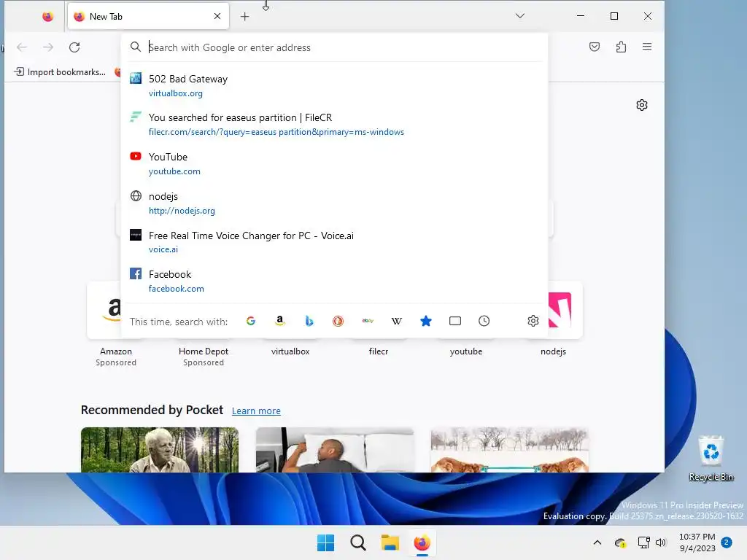Open the Firefox hamburger application menu

pyautogui.click(x=647, y=47)
